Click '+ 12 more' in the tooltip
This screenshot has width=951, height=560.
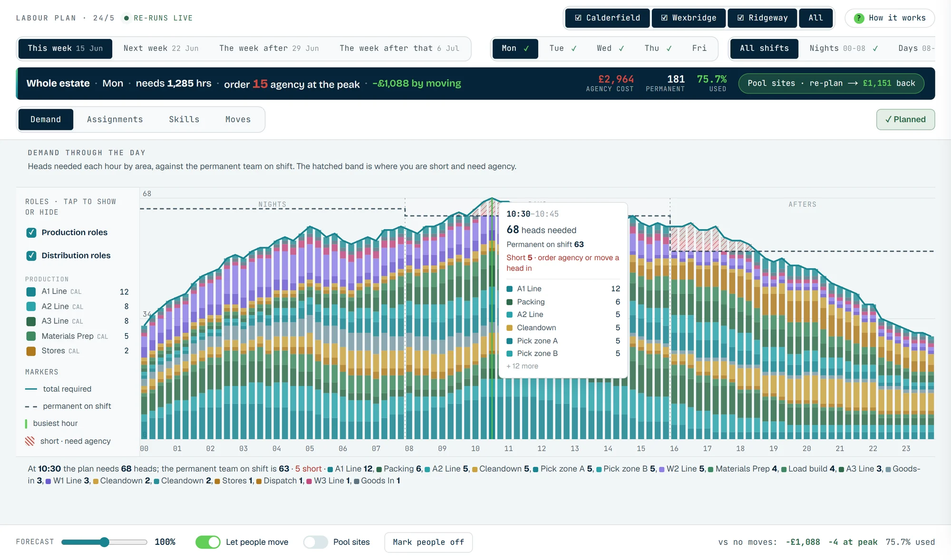[x=522, y=366]
